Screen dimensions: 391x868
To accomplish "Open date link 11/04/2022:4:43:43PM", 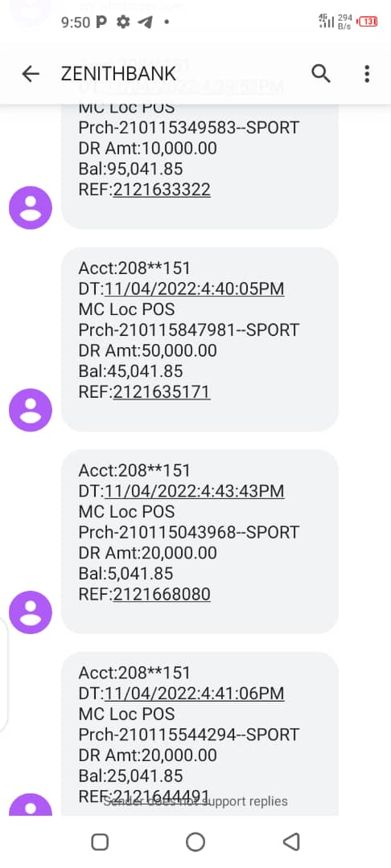I will [195, 491].
